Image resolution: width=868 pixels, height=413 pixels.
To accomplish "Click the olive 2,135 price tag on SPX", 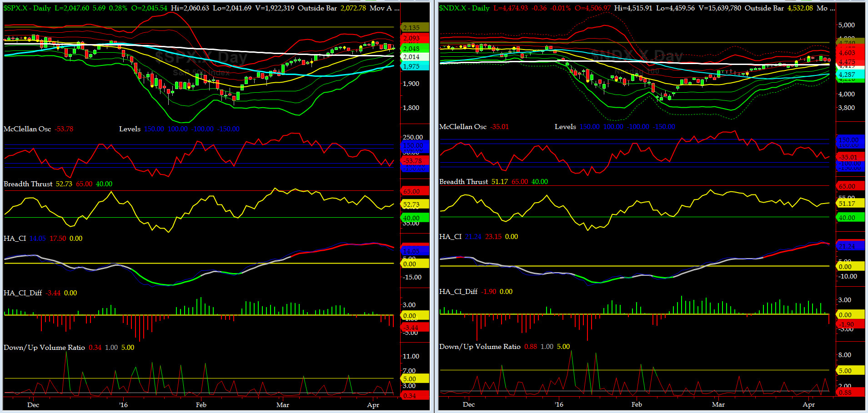I will point(414,28).
